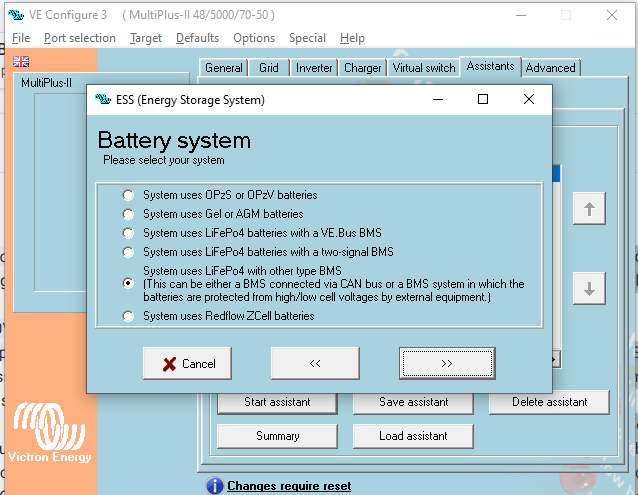Switch to the Virtual switch tab

point(423,68)
